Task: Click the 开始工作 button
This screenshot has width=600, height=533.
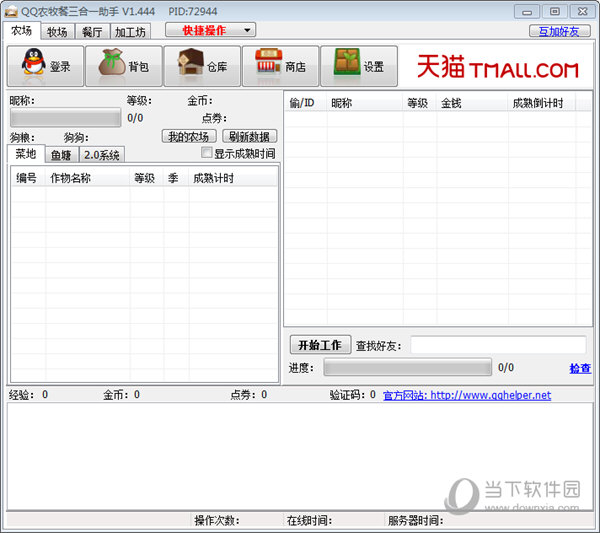Action: [x=320, y=345]
